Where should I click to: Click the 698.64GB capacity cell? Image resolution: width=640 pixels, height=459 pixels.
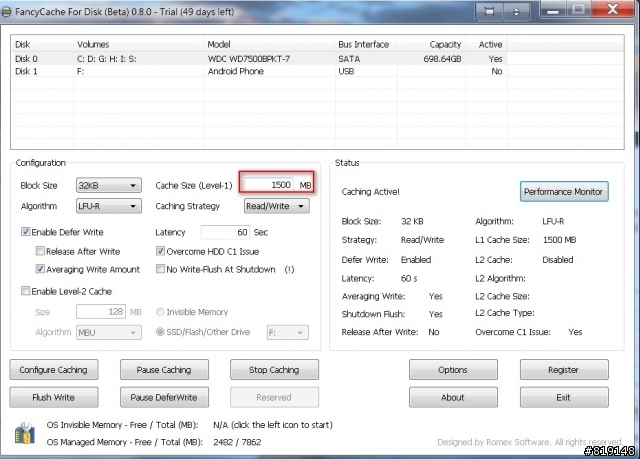[442, 59]
